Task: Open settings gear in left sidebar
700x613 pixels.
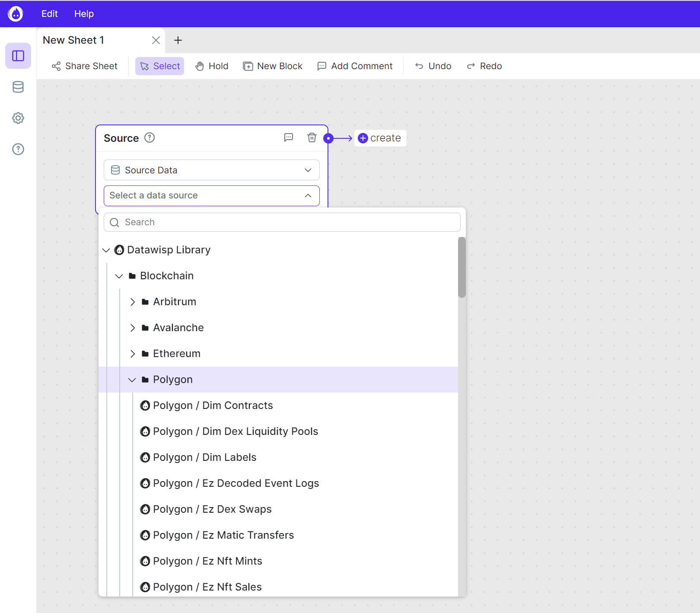Action: tap(18, 118)
